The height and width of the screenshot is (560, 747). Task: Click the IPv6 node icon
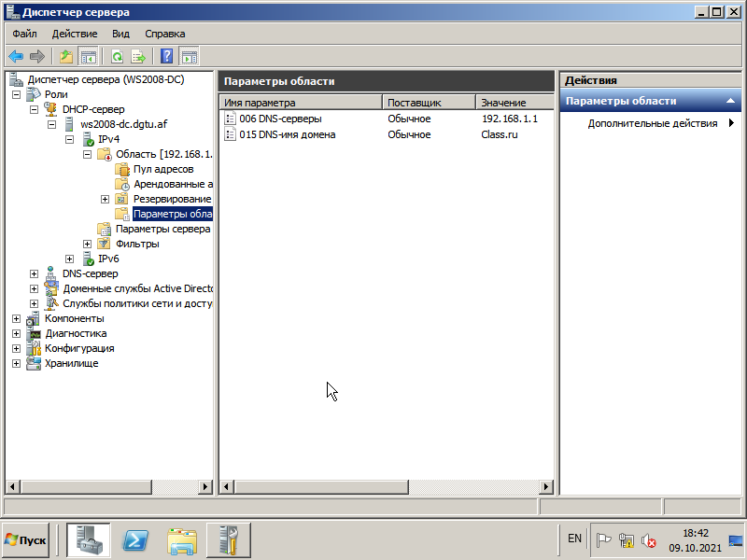88,259
